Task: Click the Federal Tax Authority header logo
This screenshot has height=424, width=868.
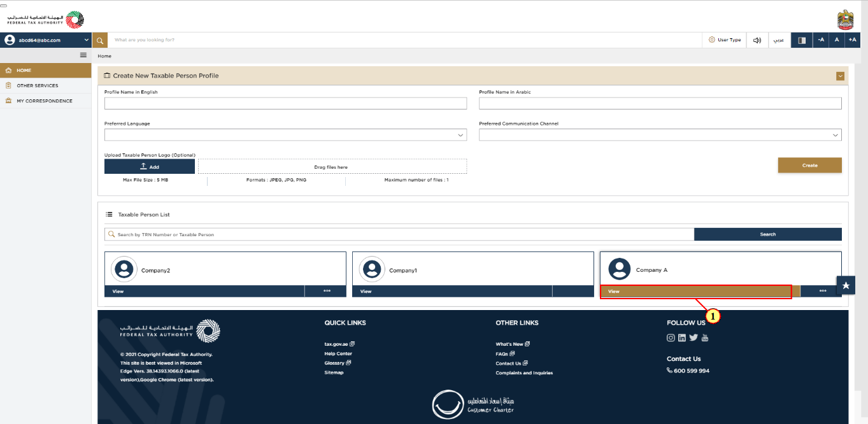Action: click(x=46, y=19)
